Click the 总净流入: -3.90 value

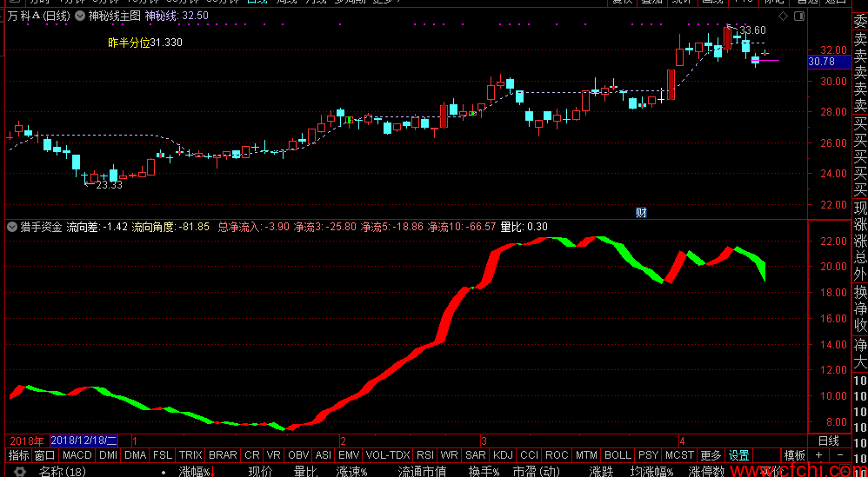(254, 227)
